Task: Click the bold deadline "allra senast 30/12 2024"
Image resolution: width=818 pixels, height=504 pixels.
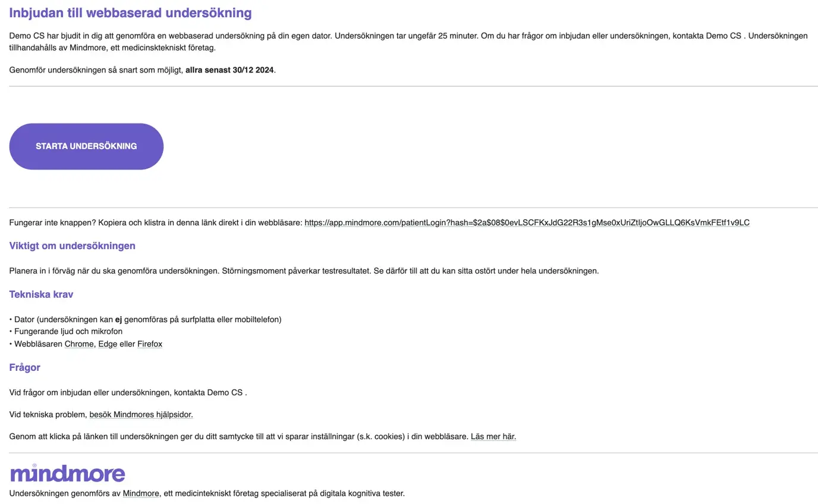Action: [x=229, y=70]
